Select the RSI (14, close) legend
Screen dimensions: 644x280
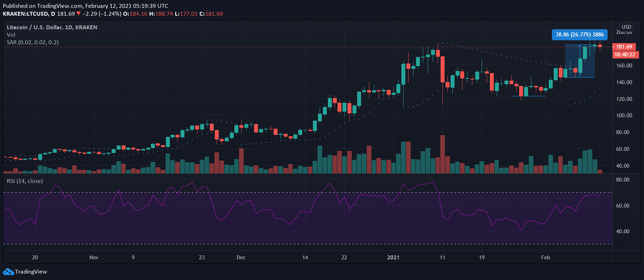coord(25,181)
